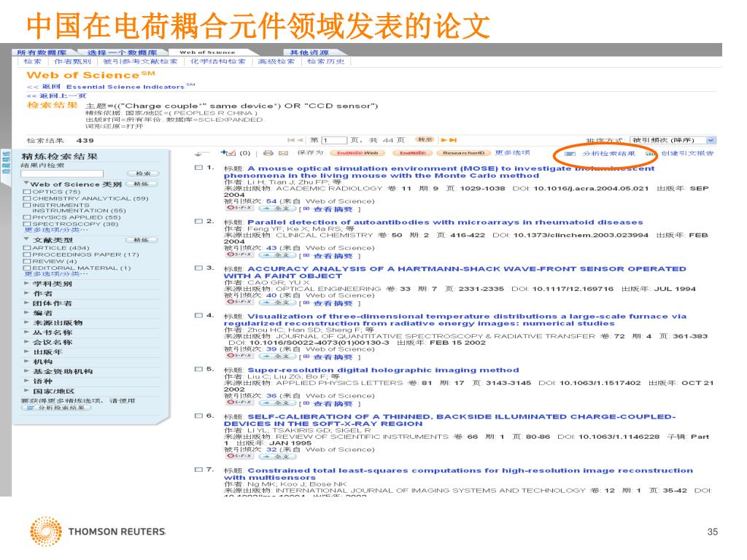
Task: Open title 'Super-resolution digital holographic imaging method'
Action: (383, 370)
